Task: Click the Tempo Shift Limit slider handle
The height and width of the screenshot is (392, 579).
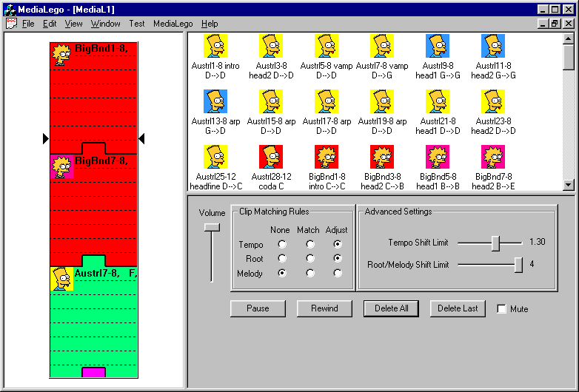Action: tap(495, 243)
